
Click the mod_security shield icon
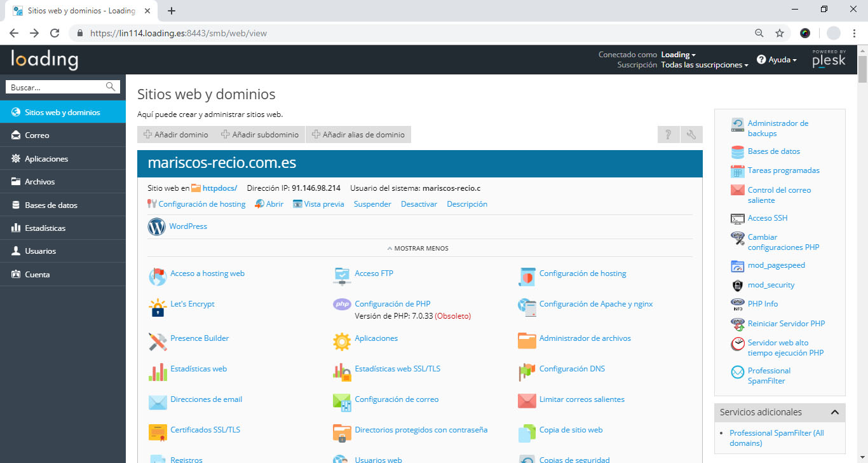pyautogui.click(x=737, y=285)
